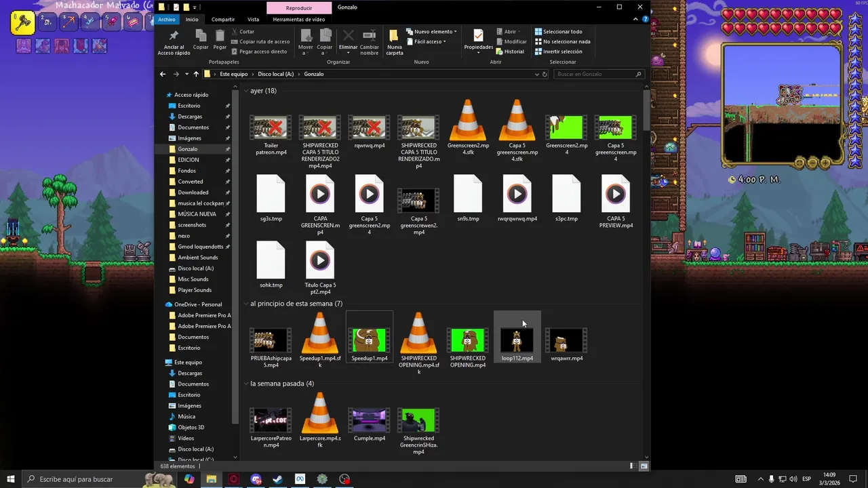This screenshot has height=488, width=868.
Task: Open Copilot icon on taskbar
Action: pos(189,479)
